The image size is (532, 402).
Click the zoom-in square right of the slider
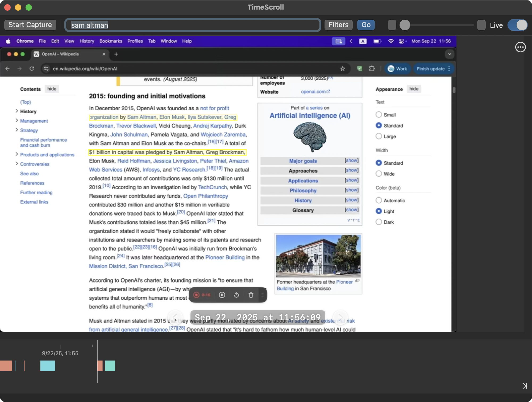pyautogui.click(x=481, y=25)
